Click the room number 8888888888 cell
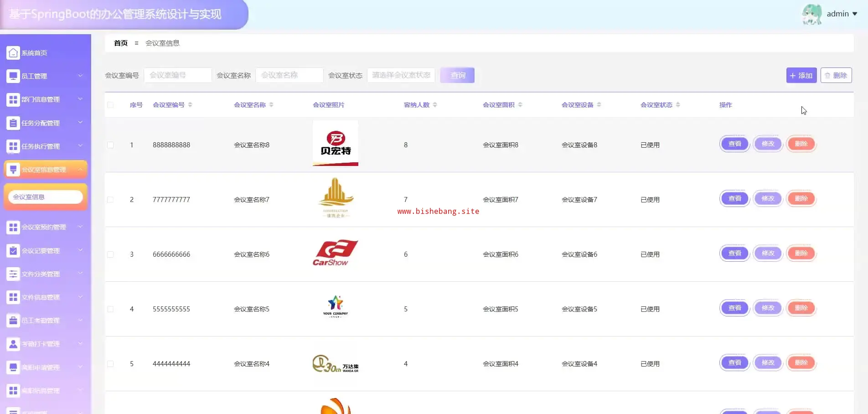The width and height of the screenshot is (868, 414). pyautogui.click(x=171, y=145)
